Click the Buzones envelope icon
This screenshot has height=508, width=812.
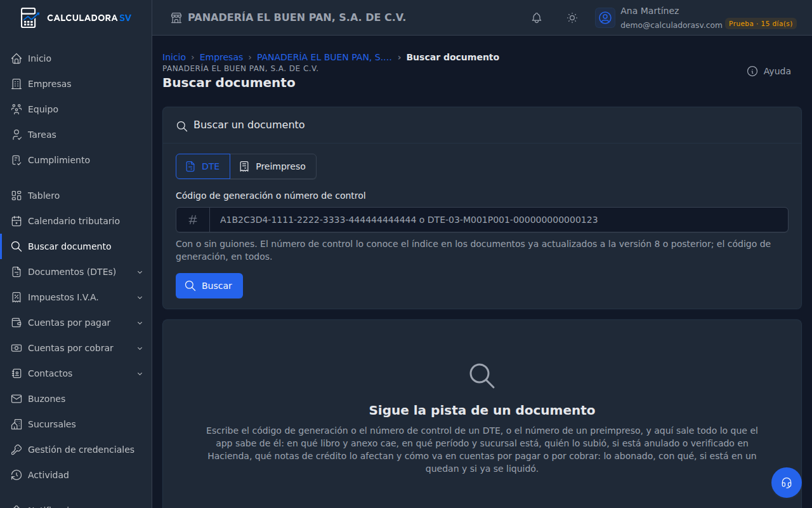pos(16,399)
